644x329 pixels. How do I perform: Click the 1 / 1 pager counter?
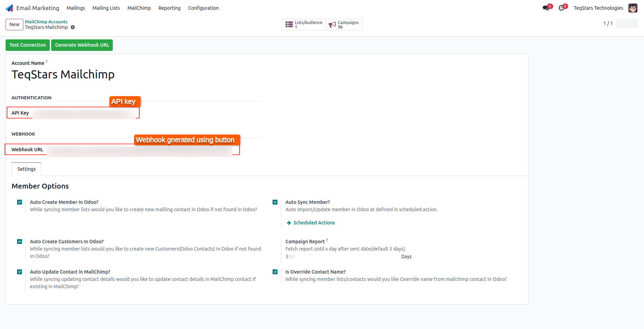click(x=608, y=23)
